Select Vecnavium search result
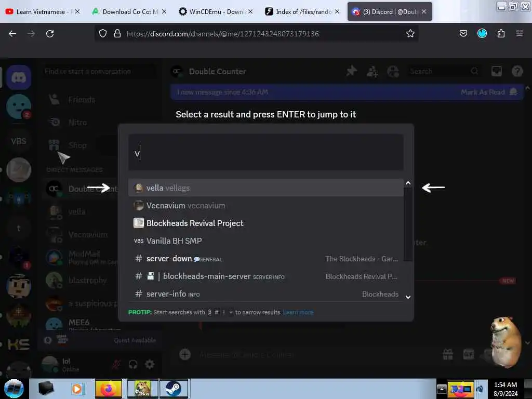This screenshot has width=532, height=399. click(x=265, y=205)
